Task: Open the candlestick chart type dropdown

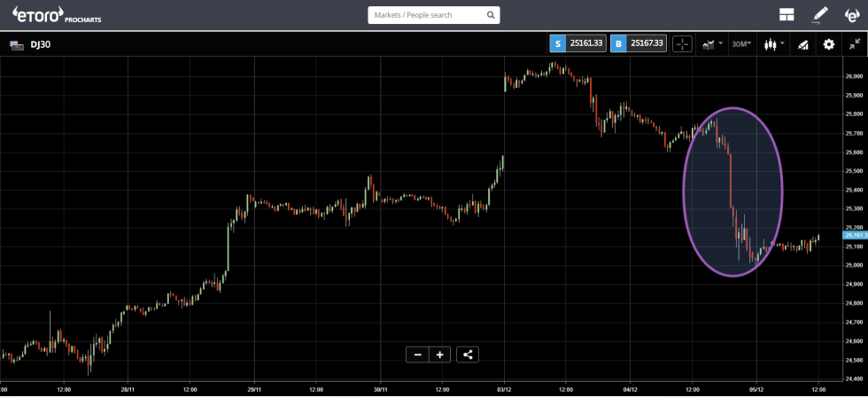Action: coord(773,43)
